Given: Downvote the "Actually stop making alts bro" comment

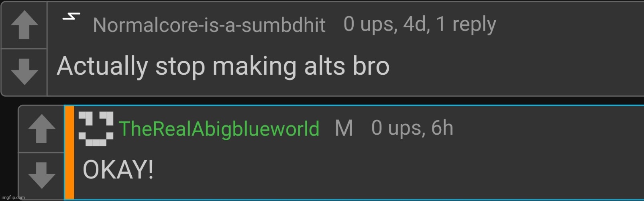Looking at the screenshot, I should point(24,72).
